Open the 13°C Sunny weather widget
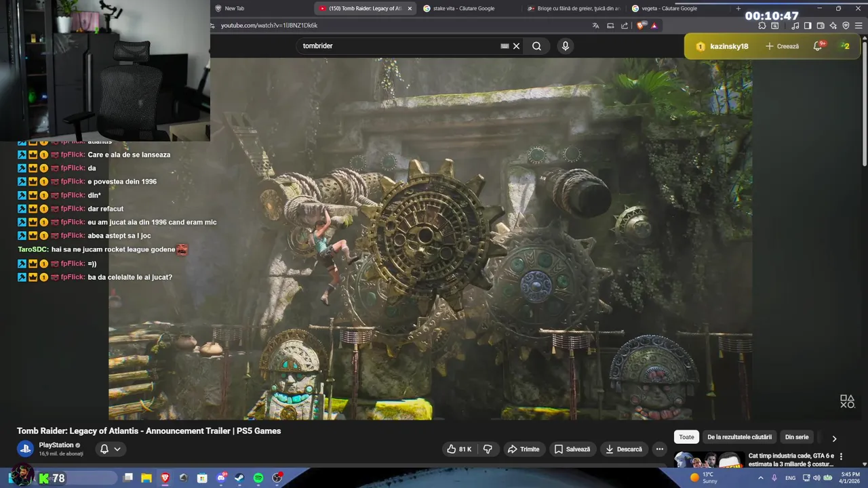Image resolution: width=868 pixels, height=488 pixels. [704, 478]
